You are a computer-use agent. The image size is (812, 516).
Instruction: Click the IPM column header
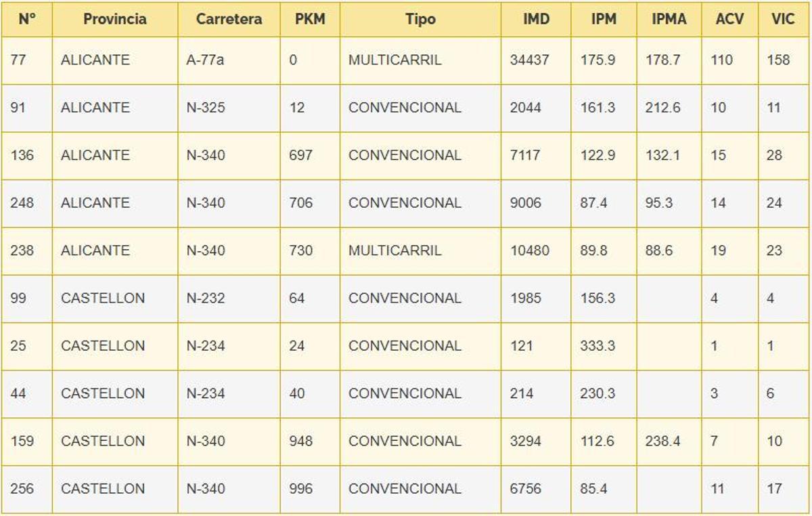[x=604, y=19]
